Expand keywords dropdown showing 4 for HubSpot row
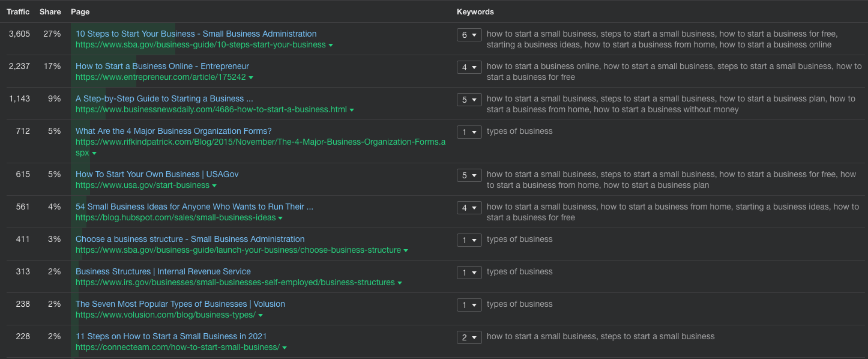This screenshot has height=359, width=868. point(469,208)
